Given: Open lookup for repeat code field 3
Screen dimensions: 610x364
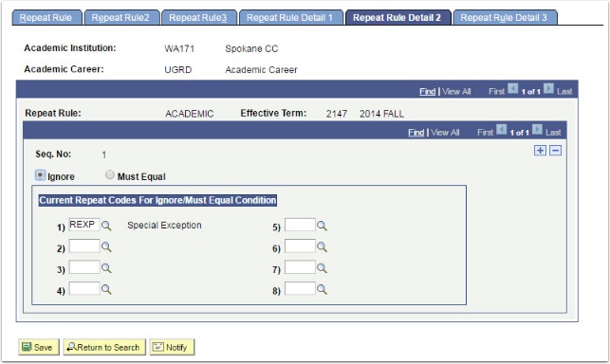Looking at the screenshot, I should coord(106,268).
